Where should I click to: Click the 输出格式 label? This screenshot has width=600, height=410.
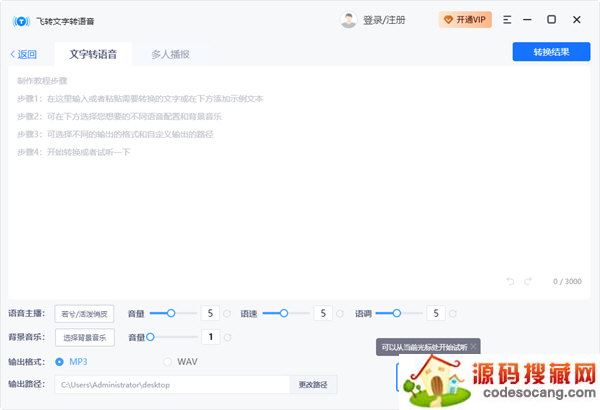[26, 362]
